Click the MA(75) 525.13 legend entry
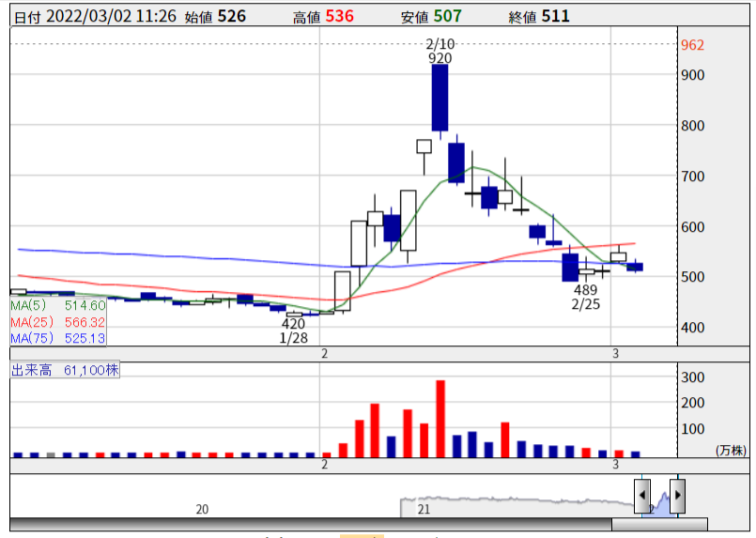This screenshot has height=538, width=756. tap(58, 338)
